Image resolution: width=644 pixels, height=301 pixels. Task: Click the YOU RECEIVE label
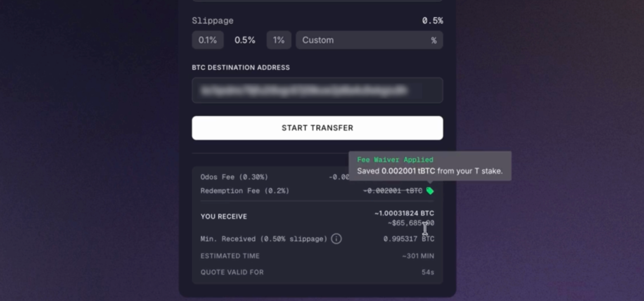click(x=223, y=216)
